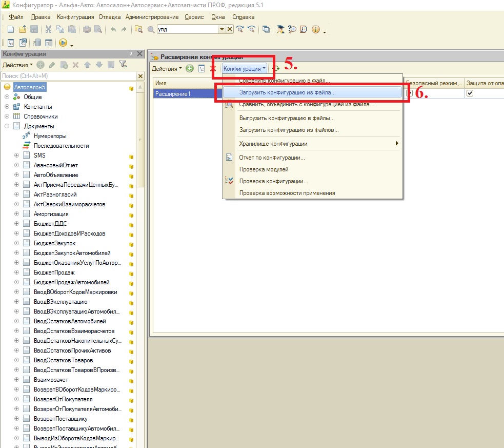Click the Update database configuration cylinder icon
This screenshot has width=504, height=448.
(37, 43)
